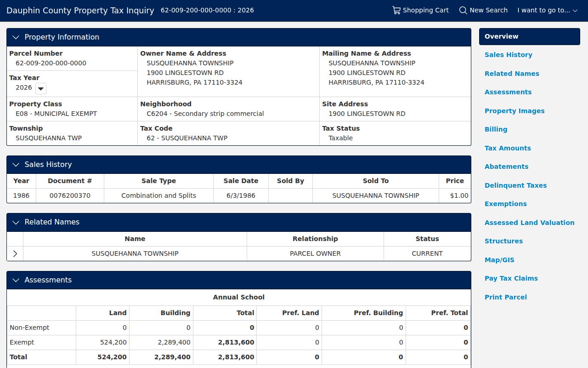Open the Abatements link
The width and height of the screenshot is (588, 368).
click(x=506, y=167)
